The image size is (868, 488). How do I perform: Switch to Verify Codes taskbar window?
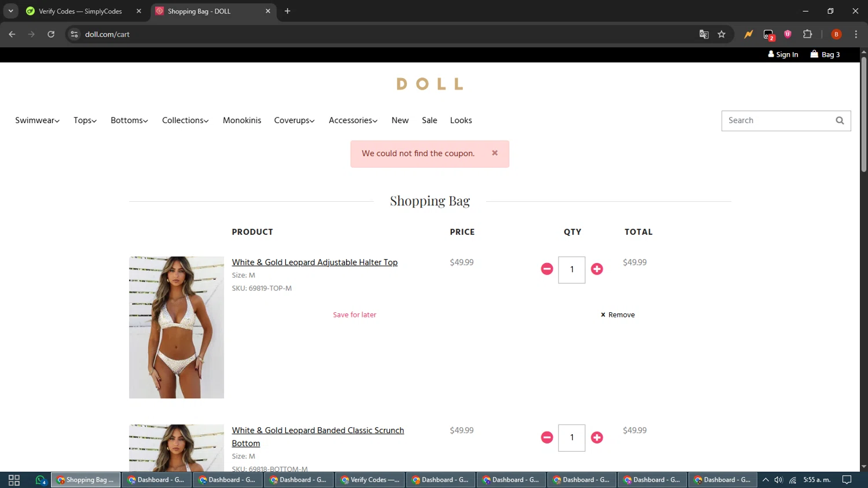370,480
